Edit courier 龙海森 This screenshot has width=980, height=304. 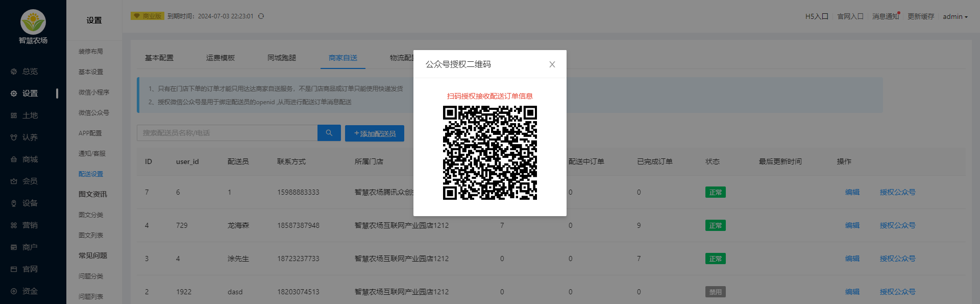pos(852,225)
